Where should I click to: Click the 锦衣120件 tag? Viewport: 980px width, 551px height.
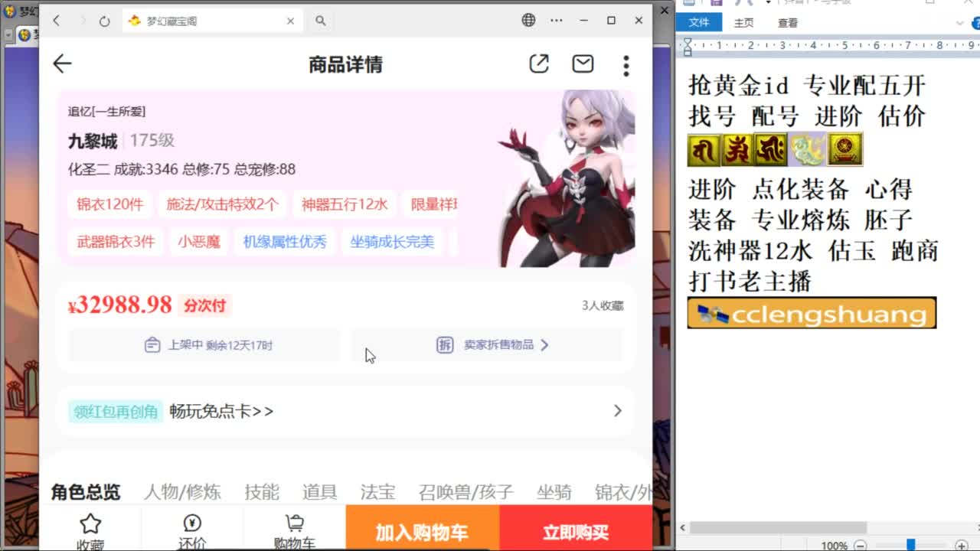tap(109, 204)
